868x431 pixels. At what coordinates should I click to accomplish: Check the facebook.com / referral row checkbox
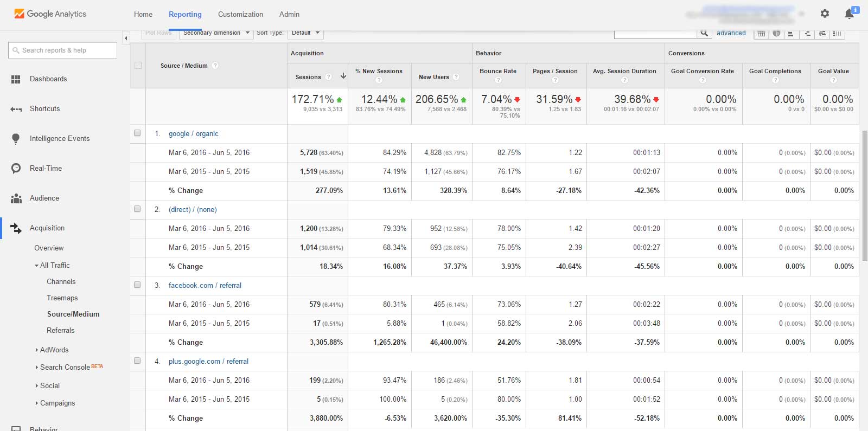137,285
